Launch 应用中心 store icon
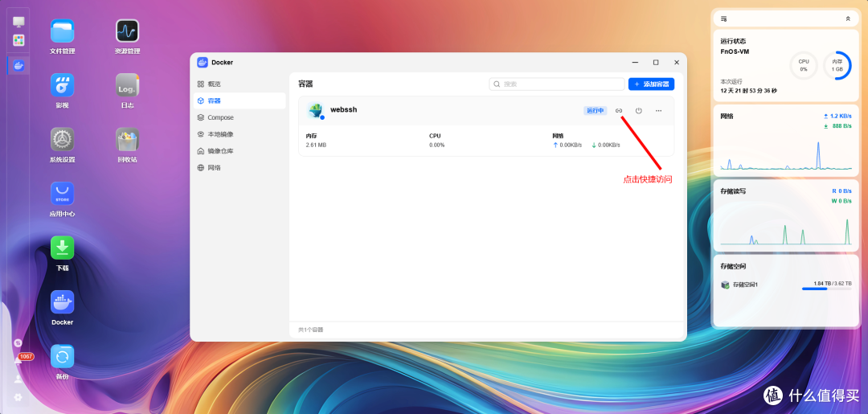This screenshot has height=414, width=868. click(62, 194)
